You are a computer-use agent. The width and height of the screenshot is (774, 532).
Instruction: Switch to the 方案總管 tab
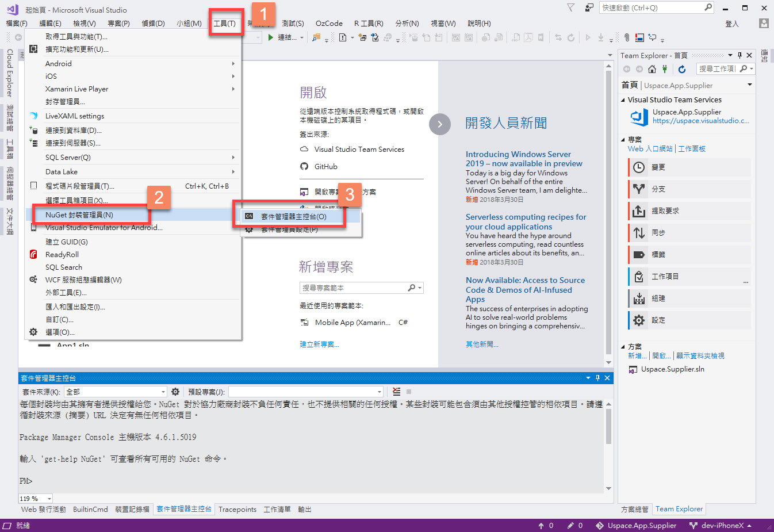(635, 510)
